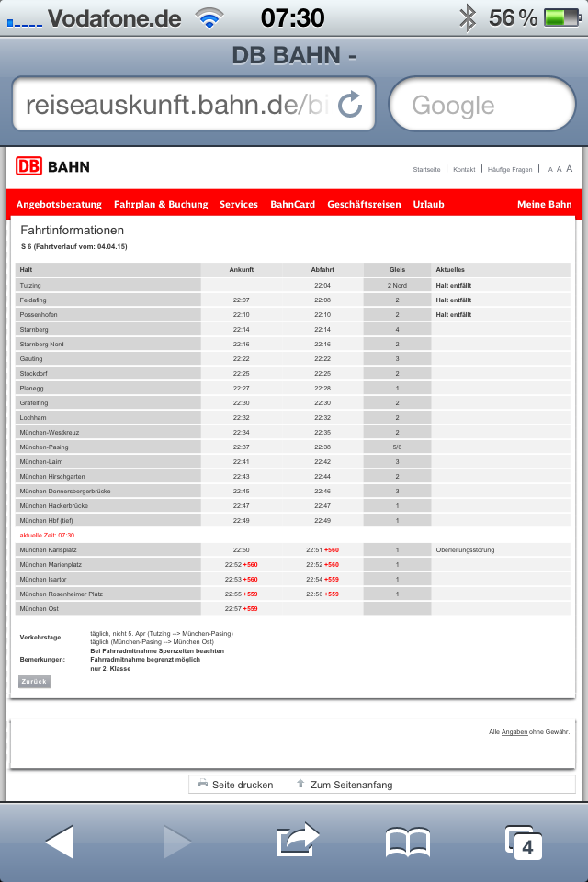
Task: Click the Lochham stop name
Action: [33, 417]
